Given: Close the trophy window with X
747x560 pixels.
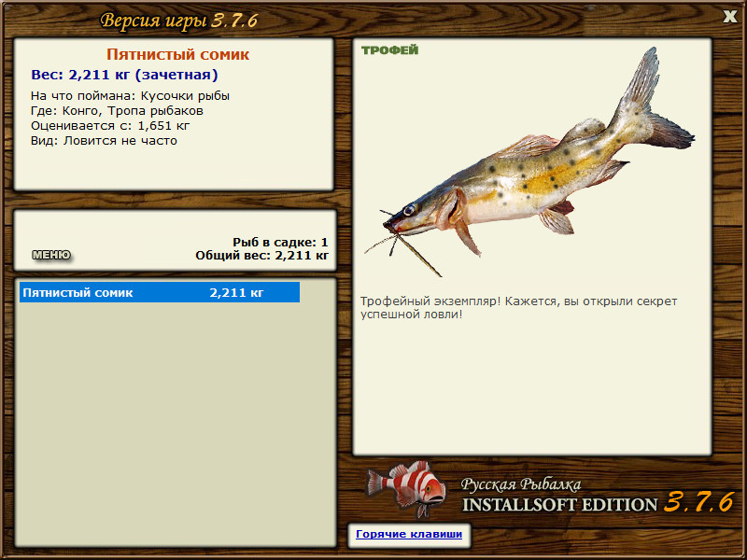Looking at the screenshot, I should pos(729,17).
